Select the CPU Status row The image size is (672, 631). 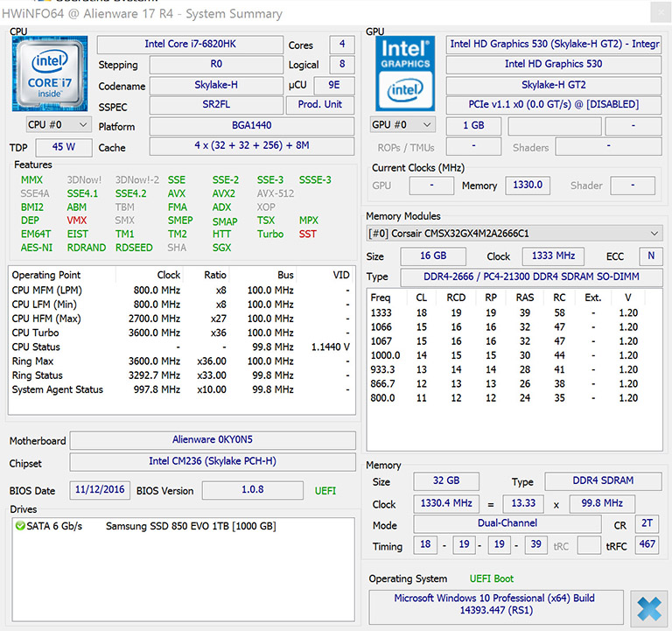[x=181, y=347]
